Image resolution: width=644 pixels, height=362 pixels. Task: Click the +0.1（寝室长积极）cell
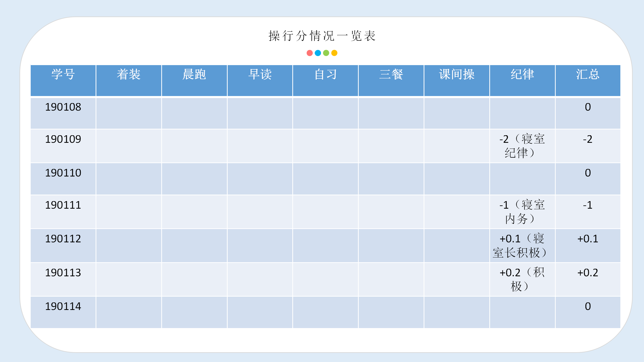pos(522,246)
